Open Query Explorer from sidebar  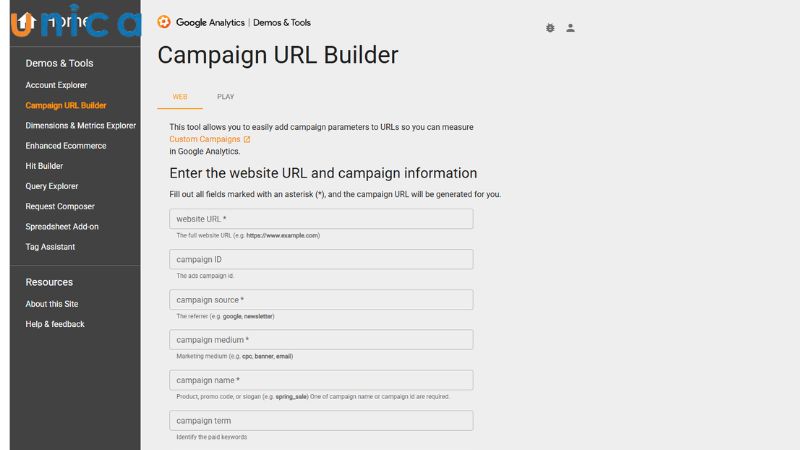pos(51,186)
